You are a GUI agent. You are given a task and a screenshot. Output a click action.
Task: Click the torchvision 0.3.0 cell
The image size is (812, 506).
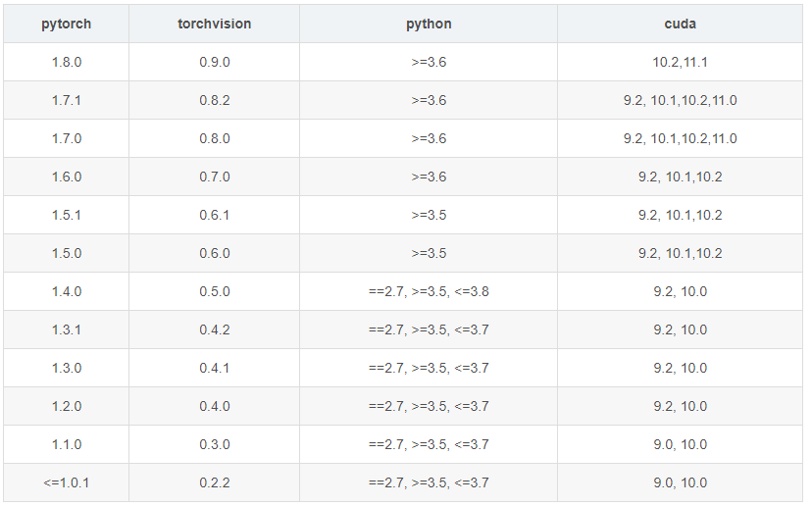click(214, 444)
